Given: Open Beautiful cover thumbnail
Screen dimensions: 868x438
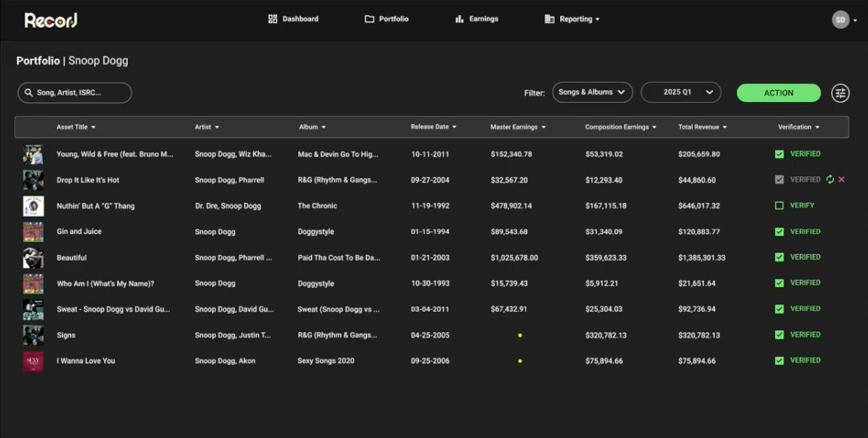Looking at the screenshot, I should (x=33, y=258).
